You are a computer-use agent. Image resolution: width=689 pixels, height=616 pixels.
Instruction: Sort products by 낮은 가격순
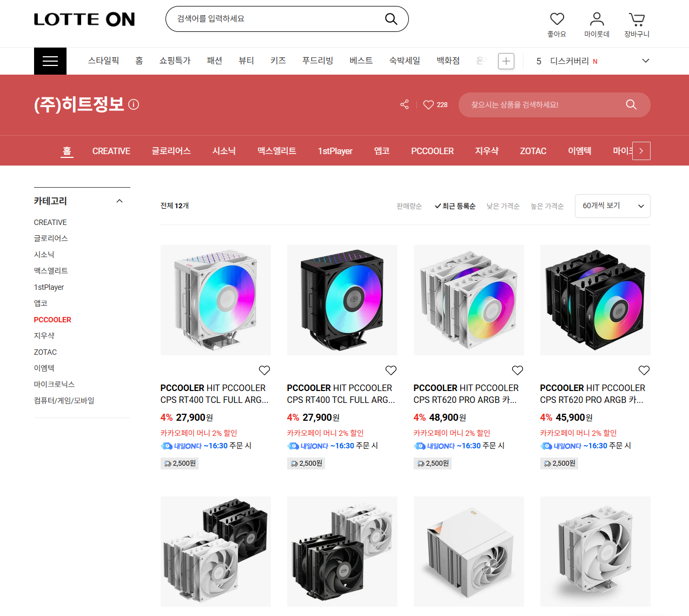tap(503, 206)
